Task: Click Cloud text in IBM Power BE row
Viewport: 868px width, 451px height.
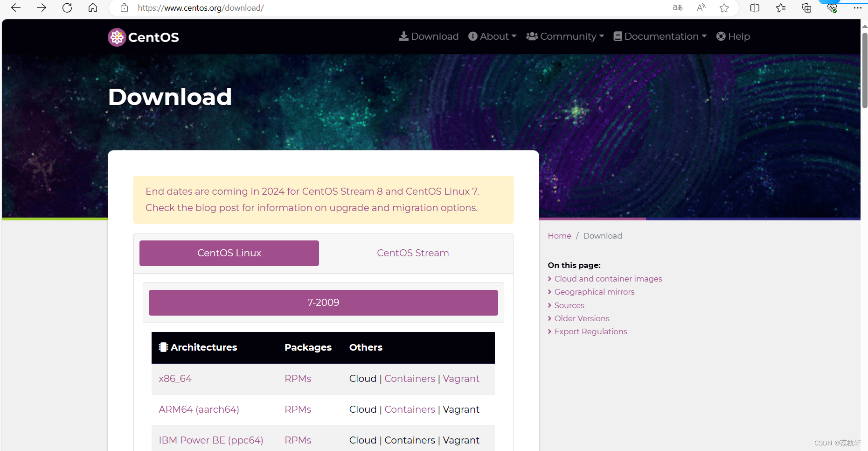Action: (x=363, y=440)
